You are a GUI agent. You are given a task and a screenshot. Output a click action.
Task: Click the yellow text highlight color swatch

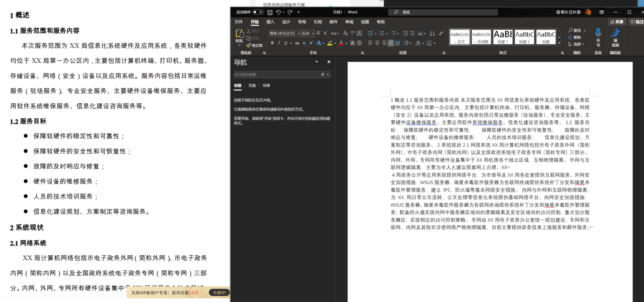point(330,43)
